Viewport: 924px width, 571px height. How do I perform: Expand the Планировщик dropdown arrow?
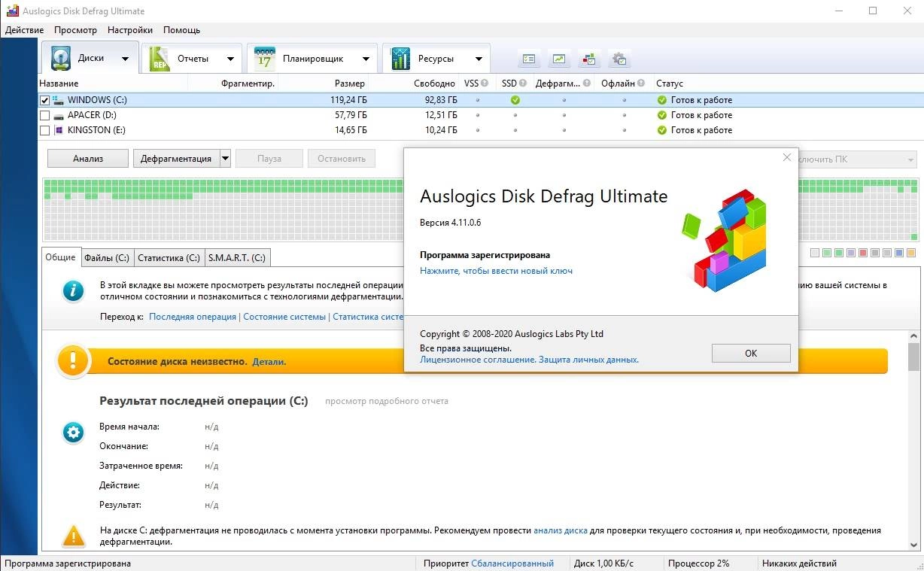(x=366, y=59)
